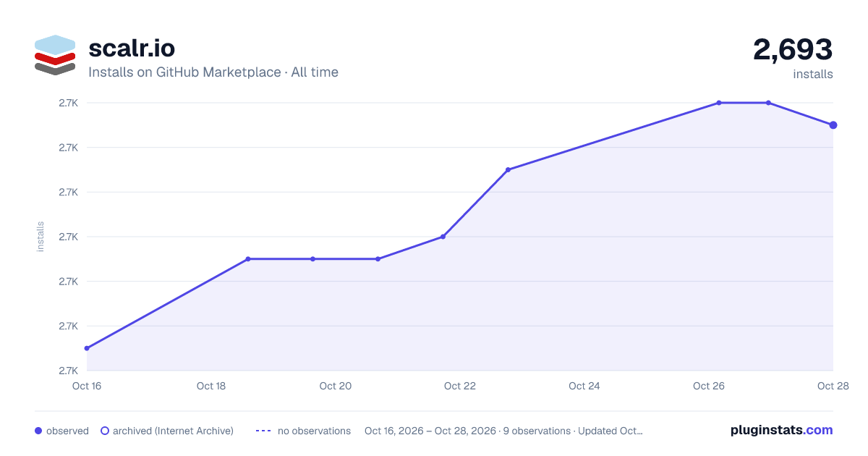Select the data point before Oct 20

(x=313, y=259)
